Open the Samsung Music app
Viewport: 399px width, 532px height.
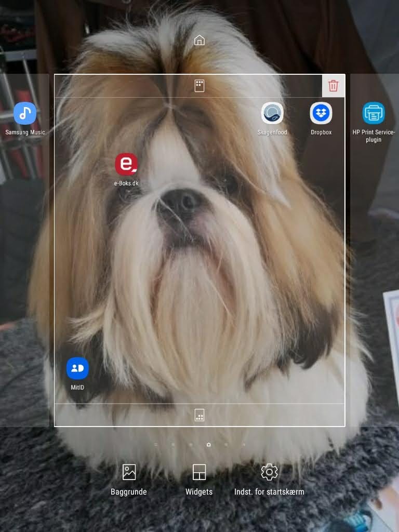pos(25,113)
